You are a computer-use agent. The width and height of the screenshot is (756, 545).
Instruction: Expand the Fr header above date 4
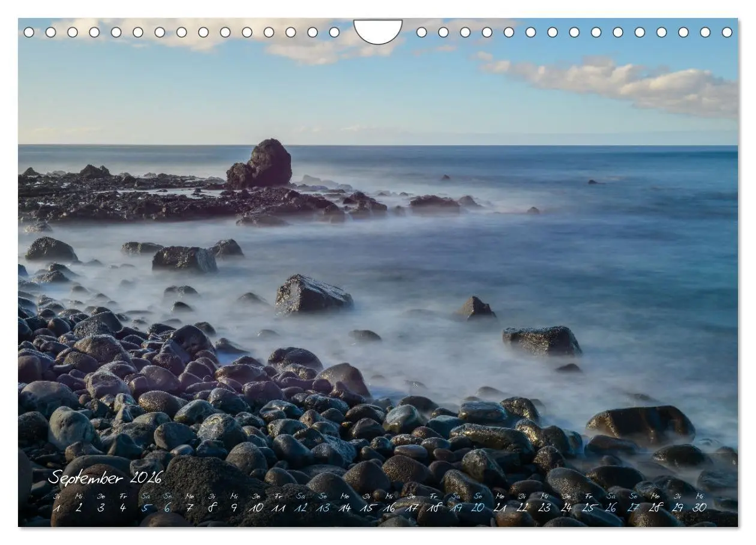(x=122, y=497)
